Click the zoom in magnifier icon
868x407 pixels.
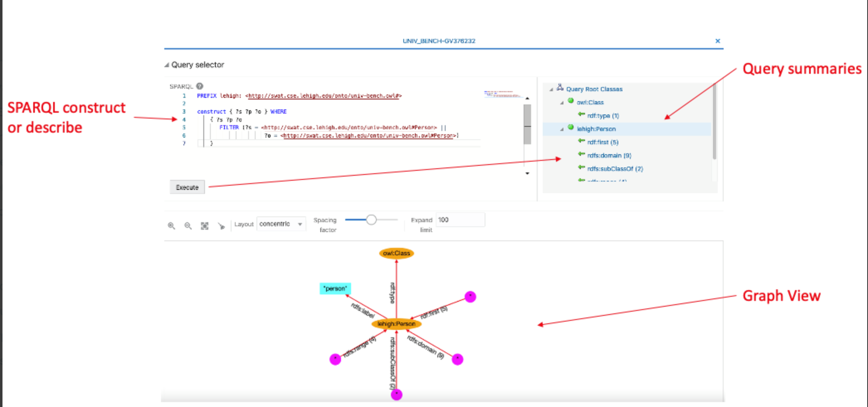pos(171,226)
